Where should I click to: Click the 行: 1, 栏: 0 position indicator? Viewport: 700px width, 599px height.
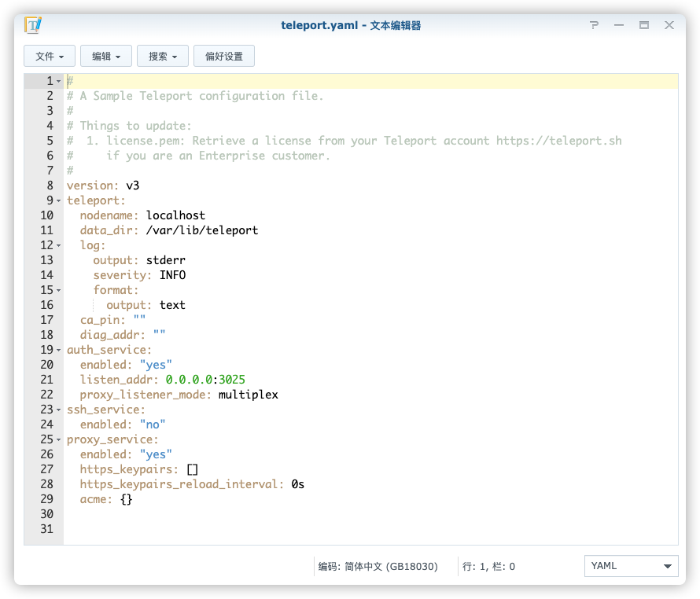coord(488,567)
